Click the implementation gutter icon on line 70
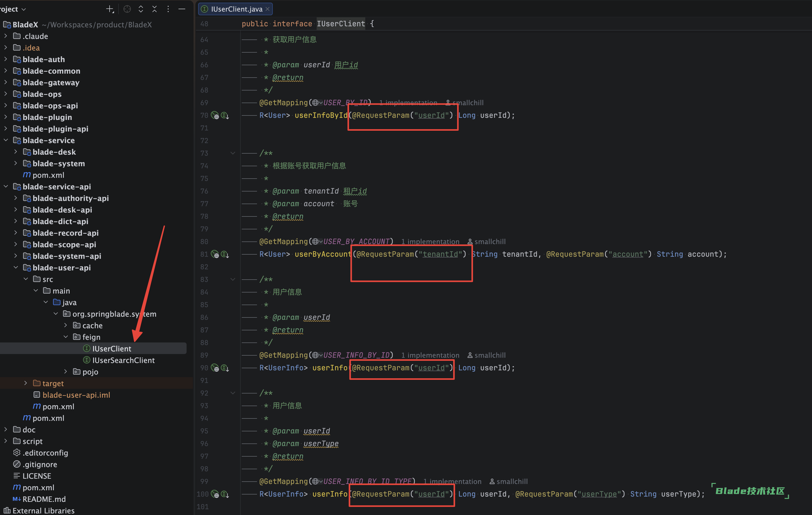The image size is (812, 515). pos(225,116)
